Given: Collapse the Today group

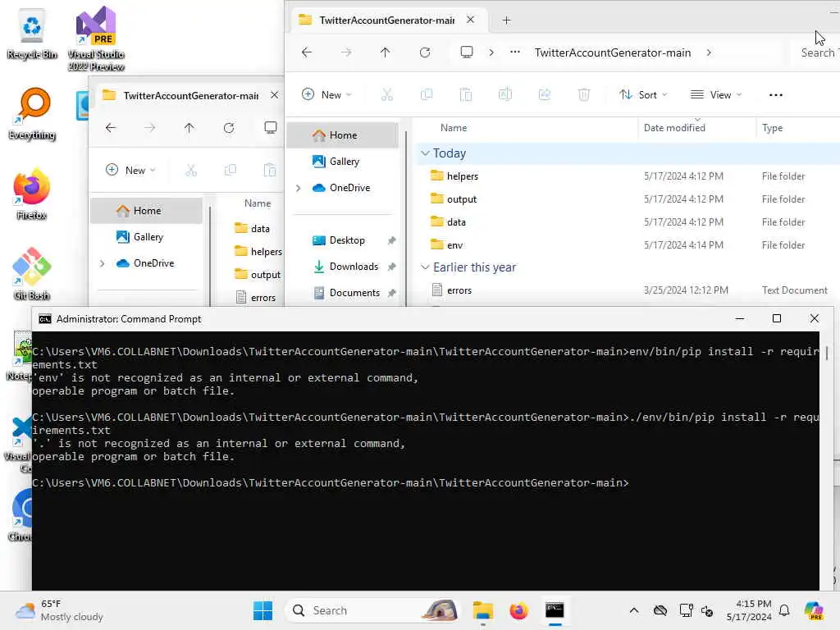Looking at the screenshot, I should [425, 153].
